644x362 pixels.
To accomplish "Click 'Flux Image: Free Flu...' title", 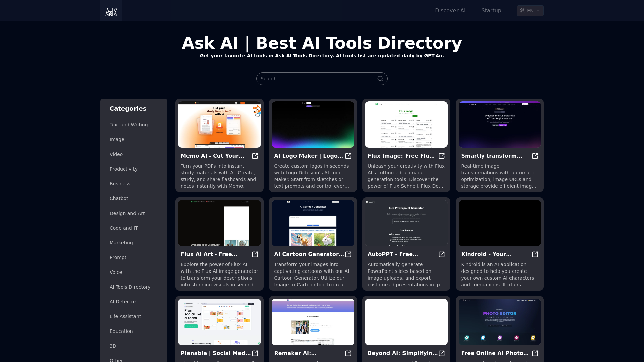I will (x=401, y=156).
